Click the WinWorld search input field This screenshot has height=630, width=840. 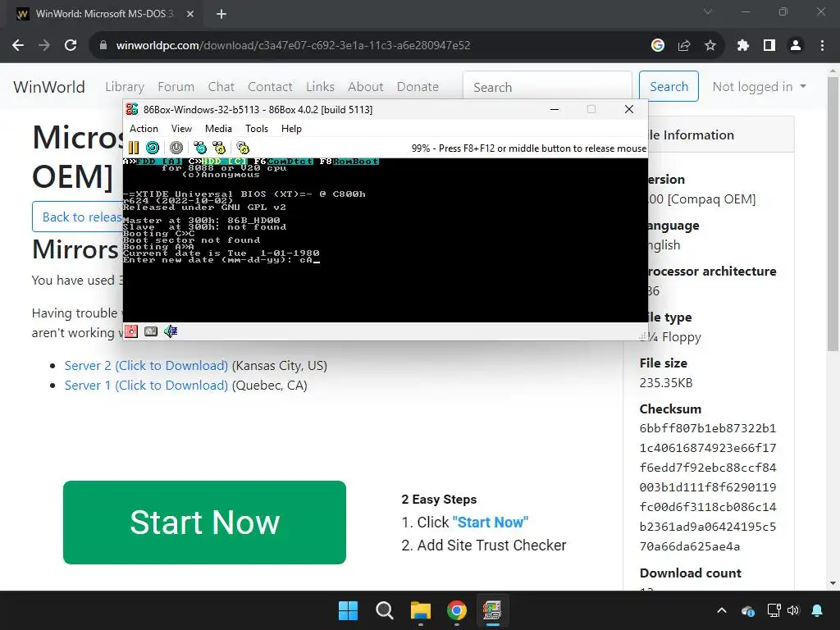547,86
